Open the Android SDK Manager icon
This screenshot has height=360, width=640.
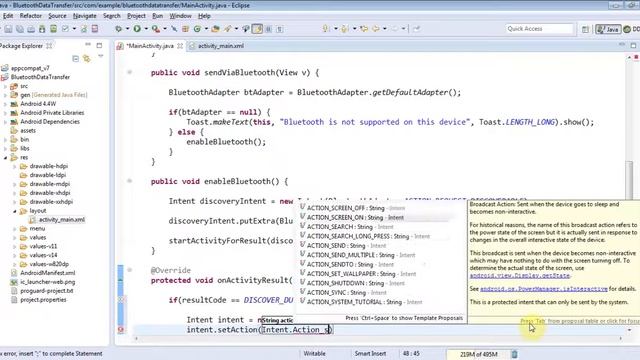(x=42, y=29)
